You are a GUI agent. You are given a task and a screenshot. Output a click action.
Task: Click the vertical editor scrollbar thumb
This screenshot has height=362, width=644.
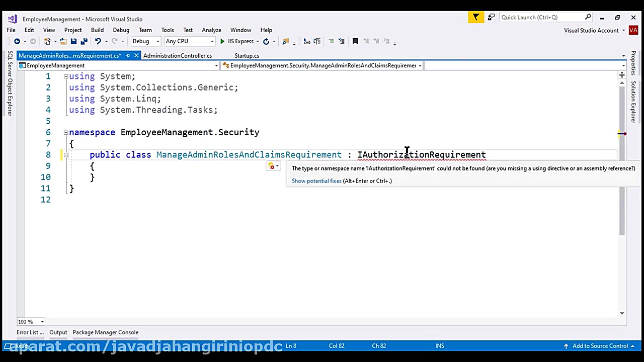pos(622,160)
